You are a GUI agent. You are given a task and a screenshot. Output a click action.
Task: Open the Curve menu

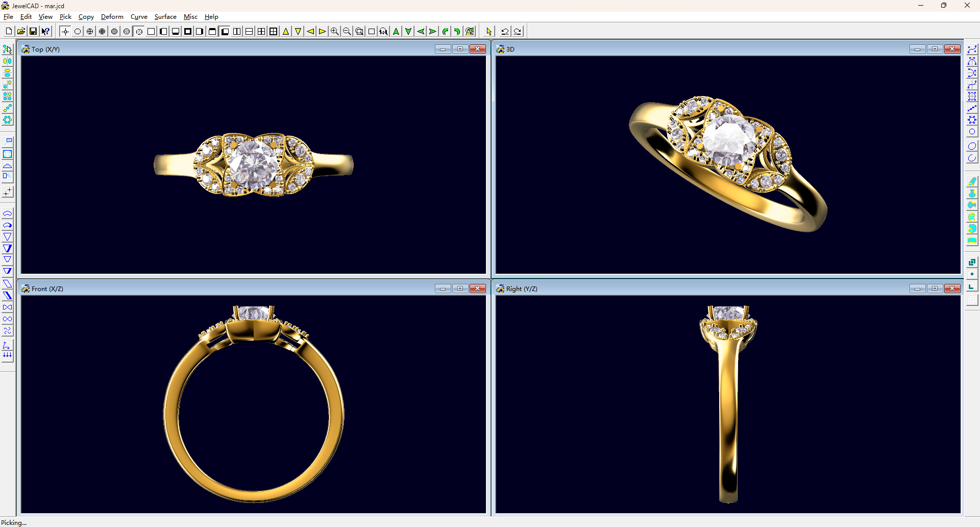tap(139, 17)
